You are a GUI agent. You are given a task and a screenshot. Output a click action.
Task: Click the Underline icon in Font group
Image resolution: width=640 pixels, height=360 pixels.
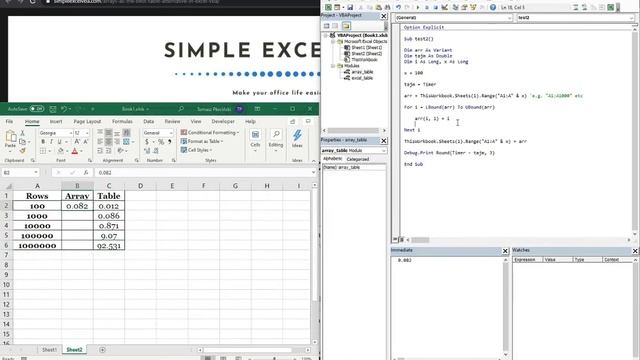pyautogui.click(x=59, y=142)
